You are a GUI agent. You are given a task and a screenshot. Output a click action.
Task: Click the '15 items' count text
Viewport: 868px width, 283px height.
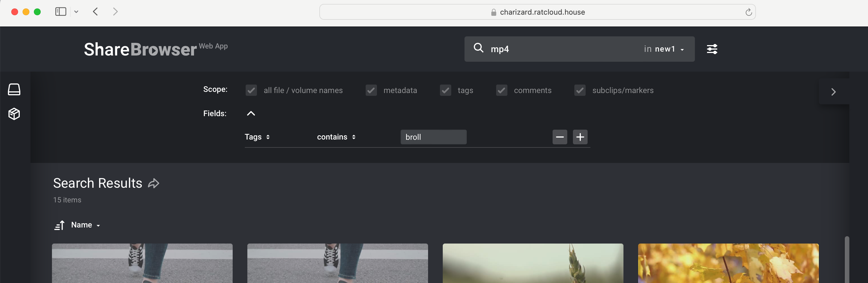click(x=67, y=200)
